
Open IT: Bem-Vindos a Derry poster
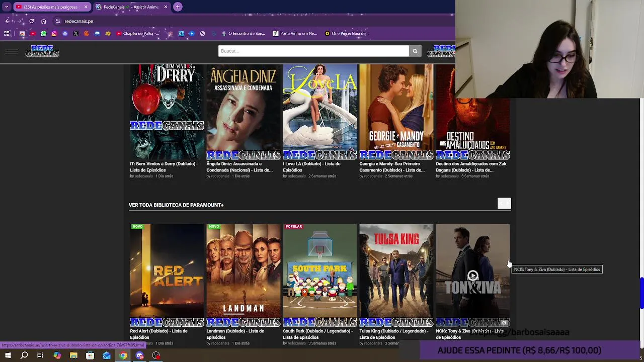167,112
